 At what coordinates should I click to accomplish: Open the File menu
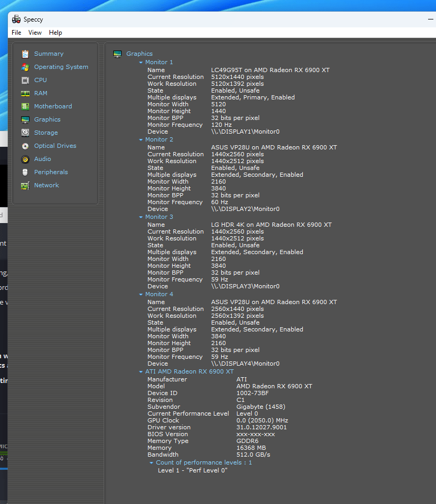pyautogui.click(x=16, y=33)
